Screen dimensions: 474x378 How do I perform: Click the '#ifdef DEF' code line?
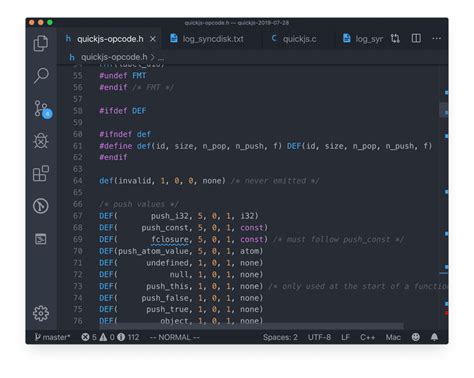[123, 111]
